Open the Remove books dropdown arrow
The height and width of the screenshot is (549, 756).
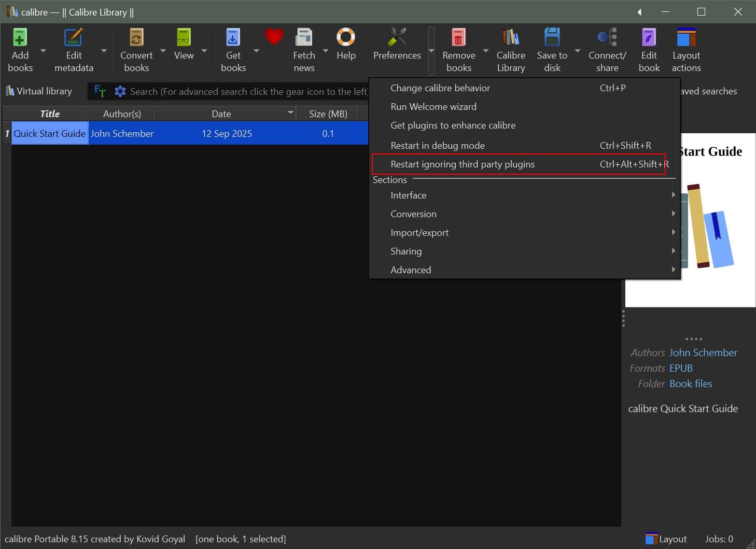coord(486,51)
